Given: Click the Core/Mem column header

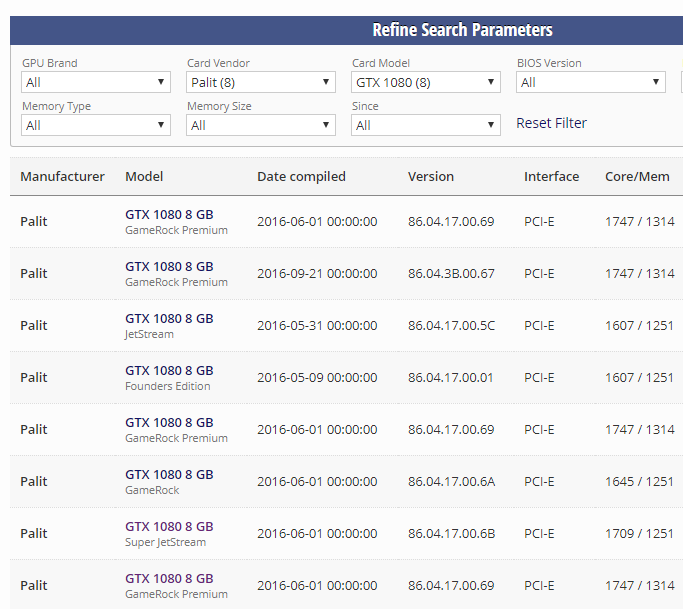Looking at the screenshot, I should coord(637,176).
